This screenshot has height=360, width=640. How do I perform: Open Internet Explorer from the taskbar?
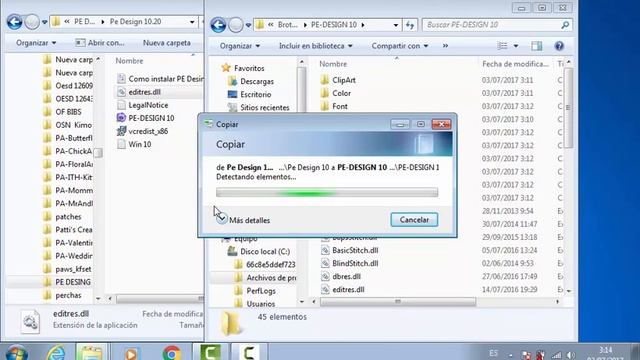click(56, 352)
